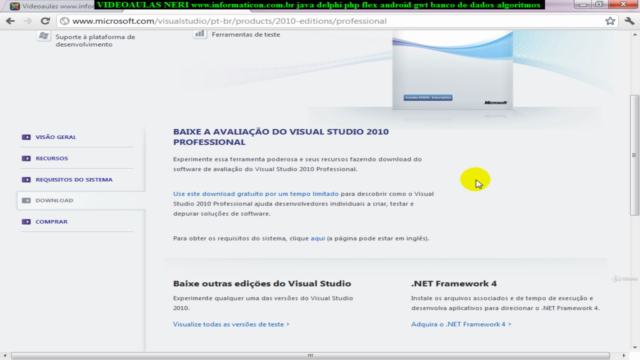Viewport: 640px width, 360px height.
Task: Click the browser back arrow
Action: pyautogui.click(x=10, y=21)
